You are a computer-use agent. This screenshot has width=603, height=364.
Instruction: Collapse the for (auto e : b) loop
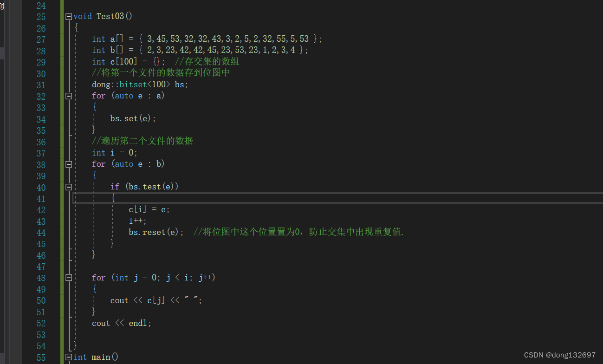coord(69,164)
